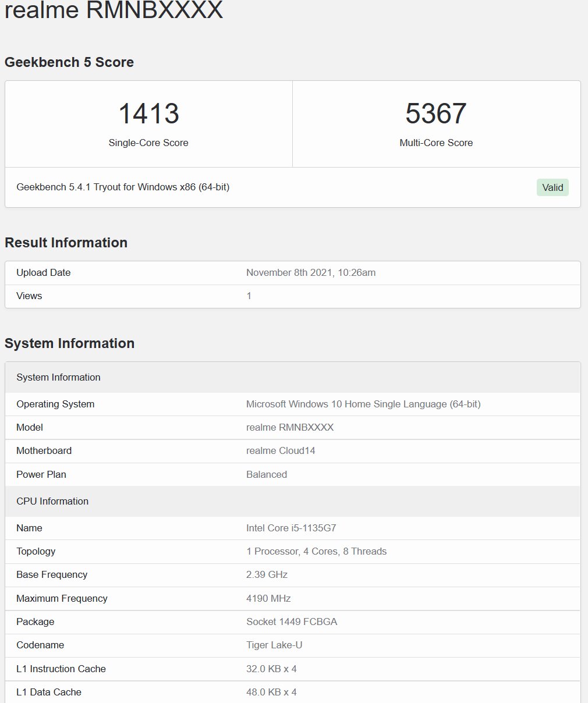Click the Socket 1449 FCBGA package value
Screen dimensions: 588x703
[x=292, y=622]
